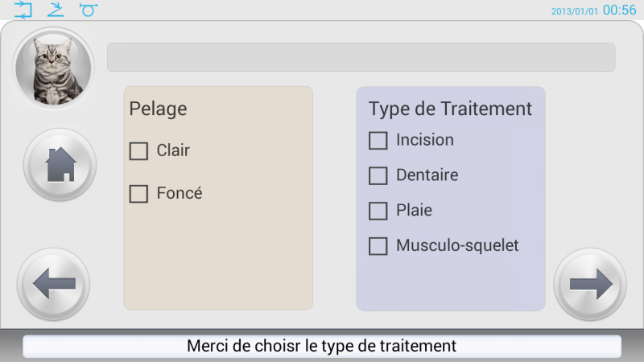
Task: Click the Musculo-squelet label text
Action: coord(457,245)
